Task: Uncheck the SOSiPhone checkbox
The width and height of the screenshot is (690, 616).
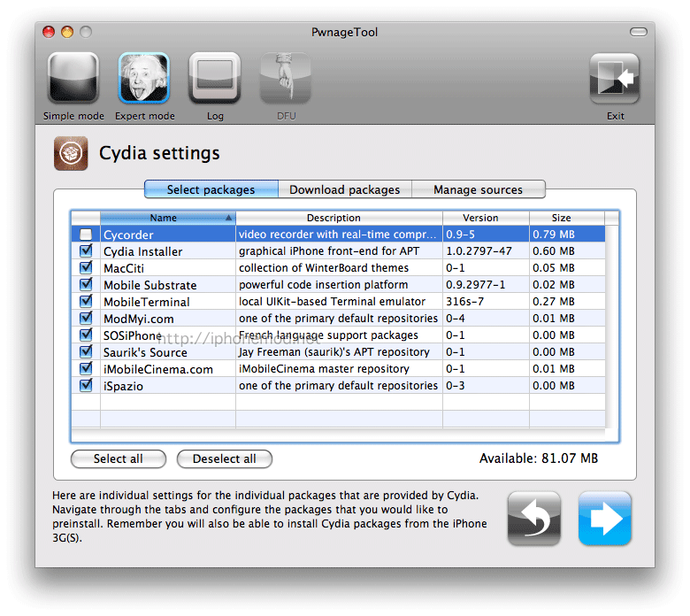Action: (x=86, y=335)
